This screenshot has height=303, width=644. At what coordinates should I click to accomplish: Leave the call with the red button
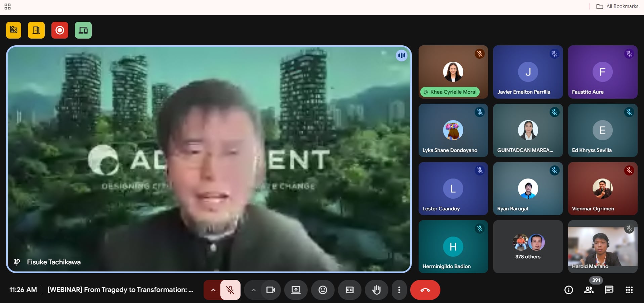[425, 290]
